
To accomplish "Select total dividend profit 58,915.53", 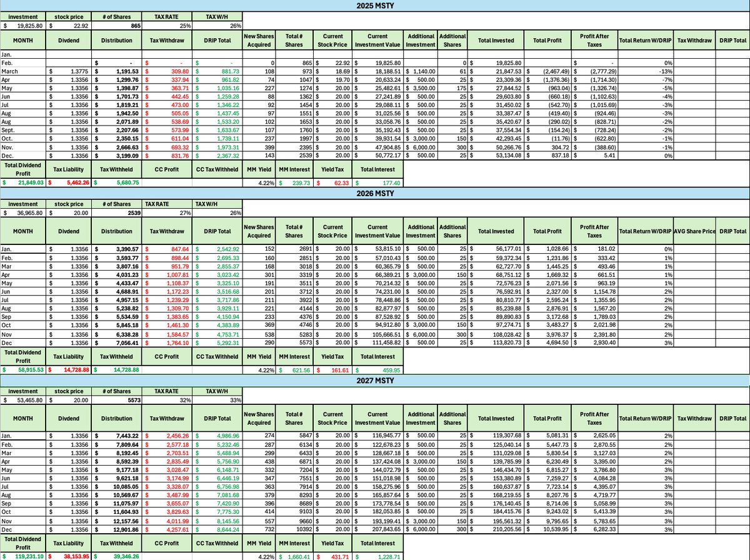I will tap(23, 370).
